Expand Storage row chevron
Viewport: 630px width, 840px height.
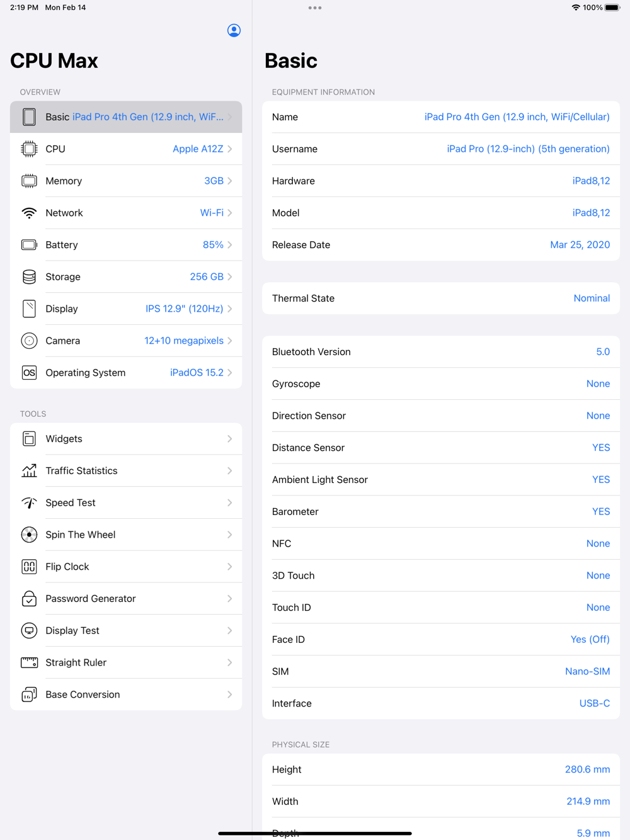click(230, 277)
